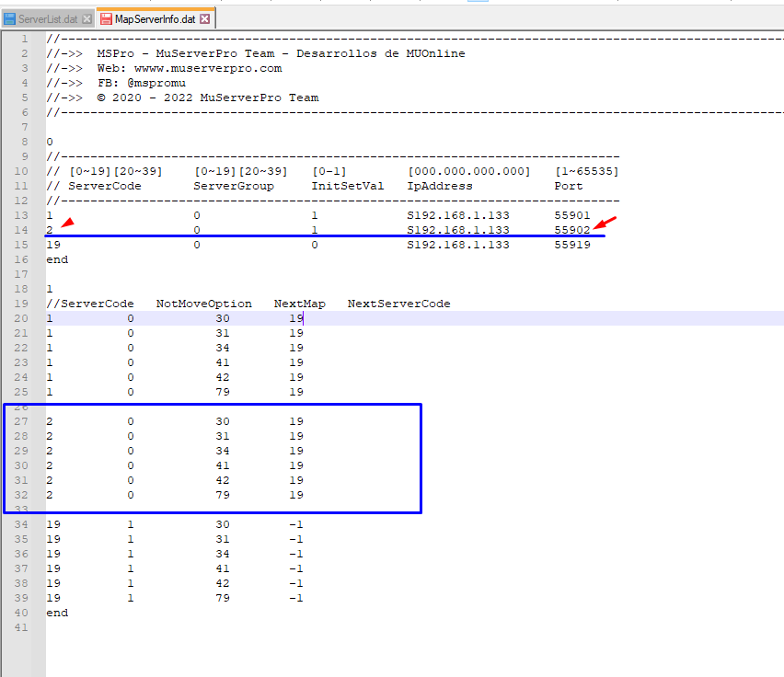Place cursor on port value 55919
Image resolution: width=784 pixels, height=677 pixels.
pyautogui.click(x=572, y=245)
